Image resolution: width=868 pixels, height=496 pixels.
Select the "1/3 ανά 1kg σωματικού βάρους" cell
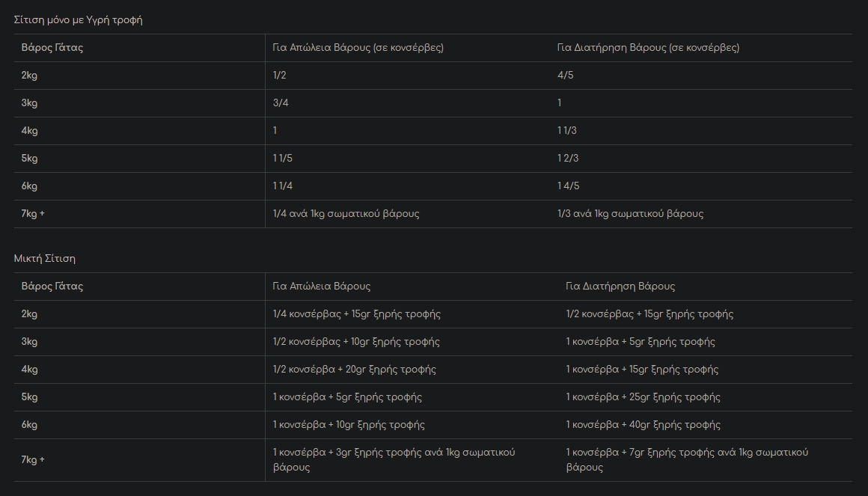tap(630, 214)
